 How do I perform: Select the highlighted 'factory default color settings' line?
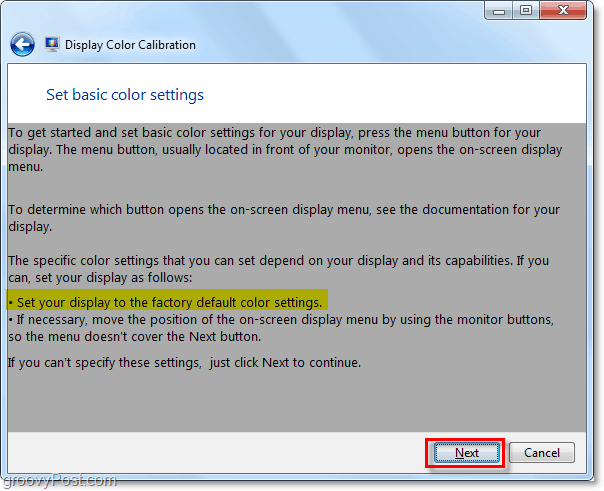tap(167, 302)
